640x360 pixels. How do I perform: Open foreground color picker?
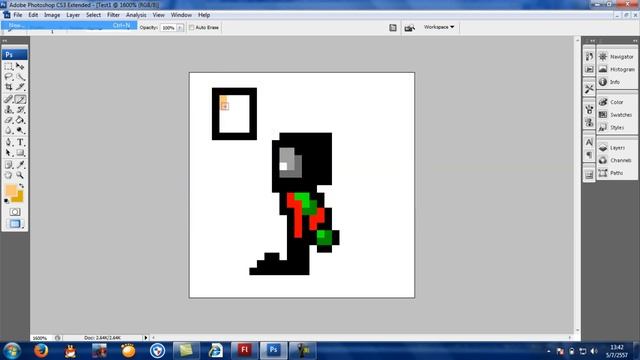pos(10,190)
